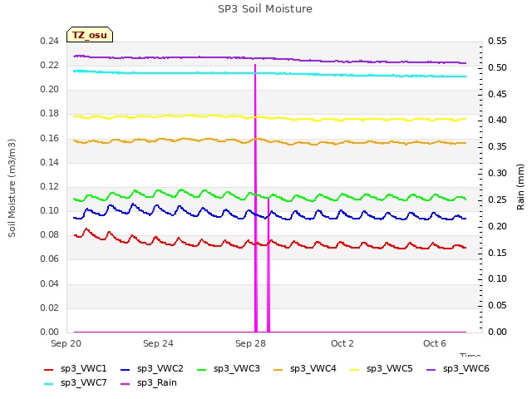Click the cyan sp3_VWC7 legend color marker
The width and height of the screenshot is (532, 399).
pyautogui.click(x=49, y=384)
